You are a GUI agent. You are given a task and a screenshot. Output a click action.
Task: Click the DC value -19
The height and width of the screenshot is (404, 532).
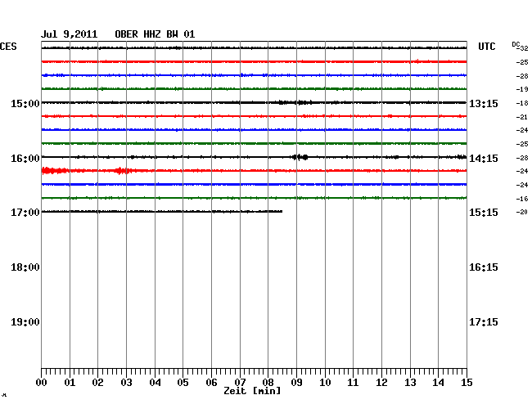[x=522, y=89]
